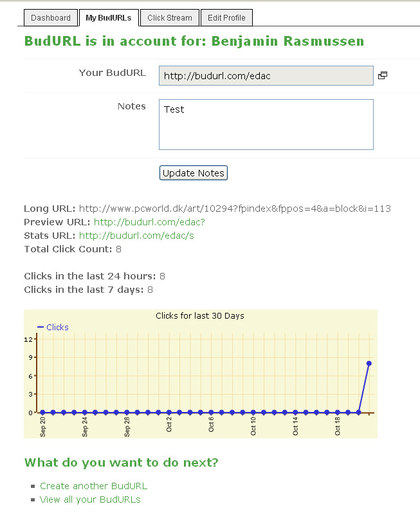
Task: Click the Your BudURL text field
Action: 266,76
